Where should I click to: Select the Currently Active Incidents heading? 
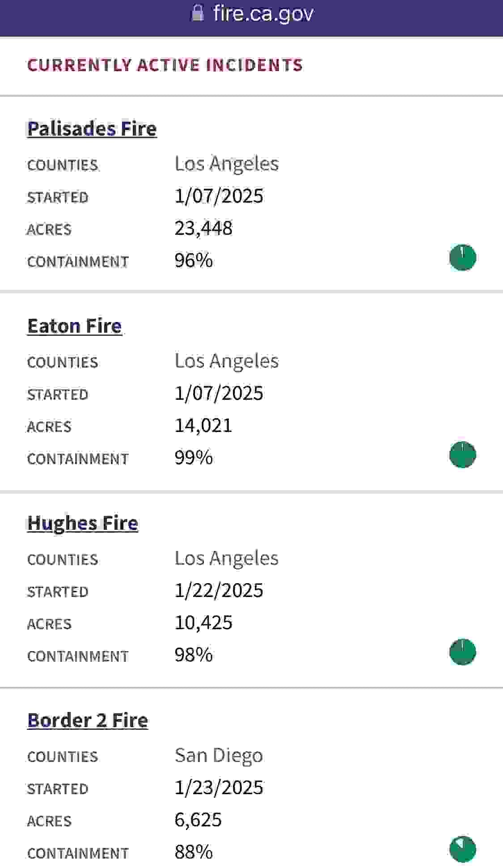point(165,65)
